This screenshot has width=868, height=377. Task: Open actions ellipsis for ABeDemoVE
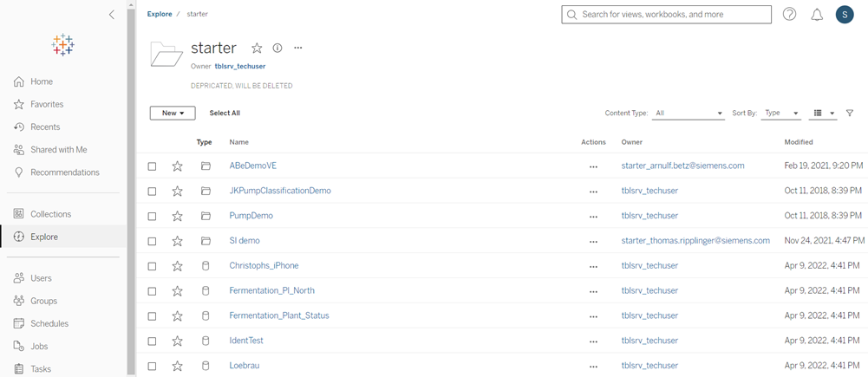593,166
